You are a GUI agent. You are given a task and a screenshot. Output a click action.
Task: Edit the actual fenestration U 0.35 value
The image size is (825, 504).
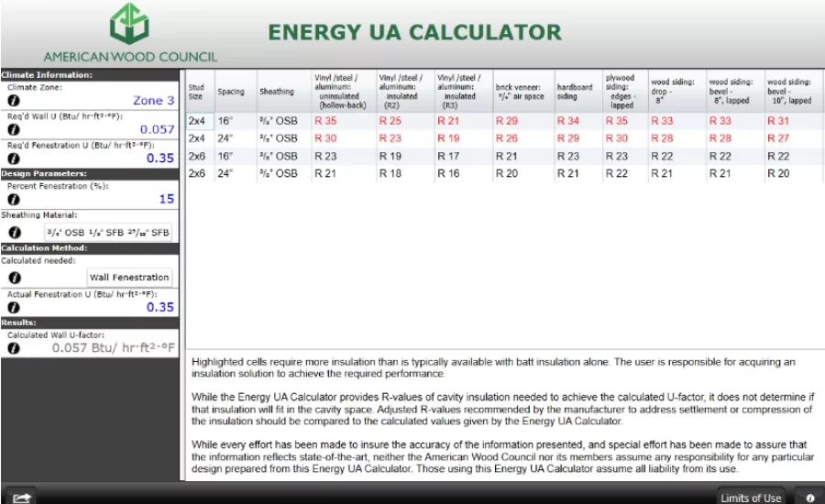click(159, 307)
